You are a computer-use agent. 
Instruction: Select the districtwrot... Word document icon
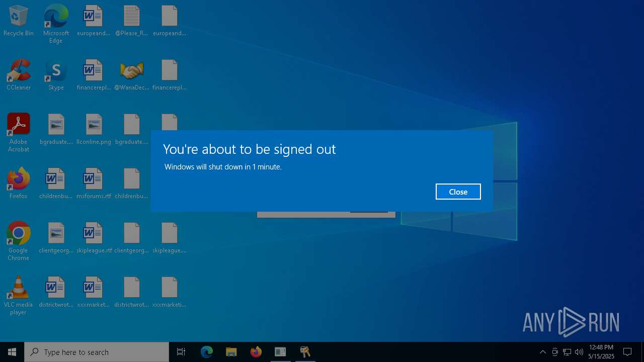[x=56, y=292]
